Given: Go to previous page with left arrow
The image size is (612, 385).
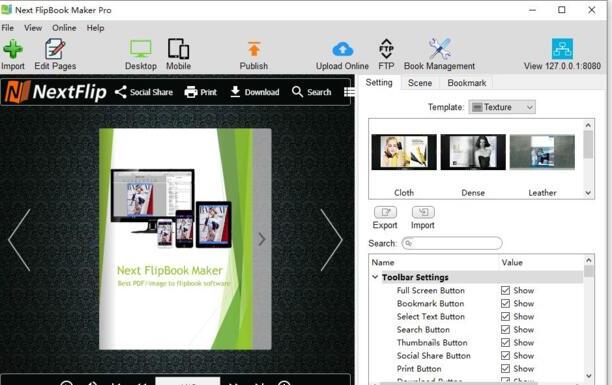Looking at the screenshot, I should click(x=19, y=240).
